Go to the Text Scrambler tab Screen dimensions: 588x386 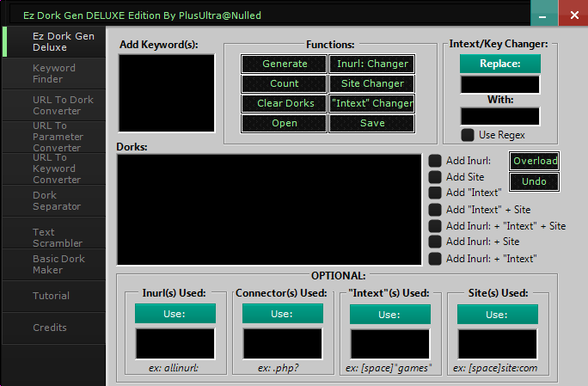53,237
